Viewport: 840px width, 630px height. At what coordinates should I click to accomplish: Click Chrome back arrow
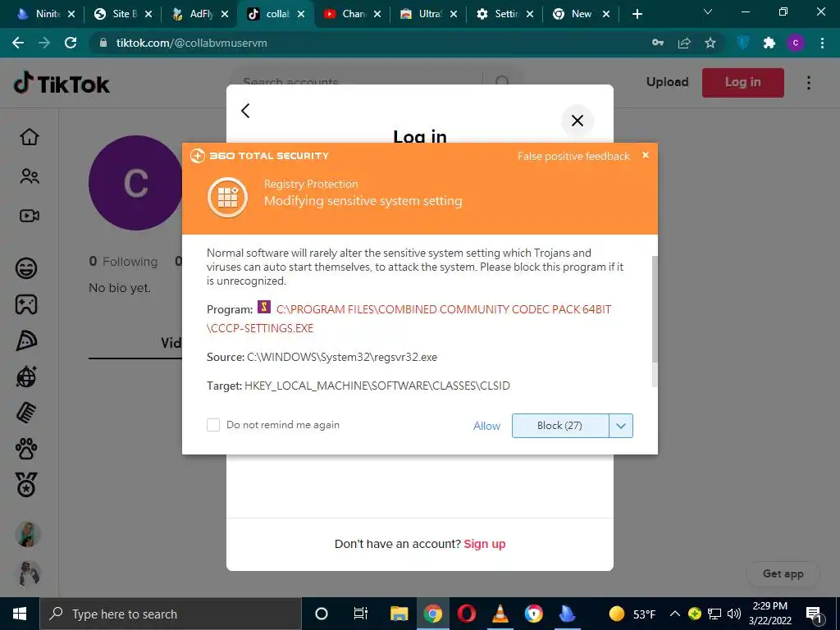[x=18, y=43]
